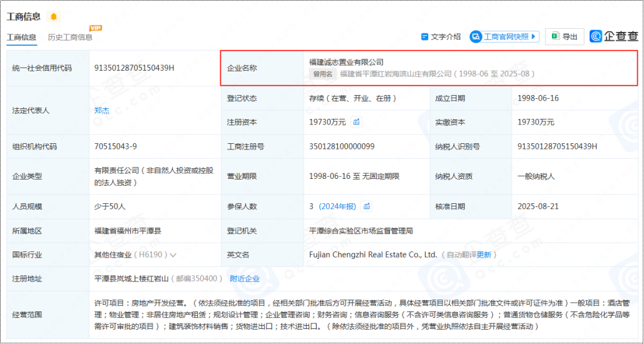This screenshot has height=344, width=644.
Task: Click the VIP badge above 历史工商信息
Action: [95, 28]
